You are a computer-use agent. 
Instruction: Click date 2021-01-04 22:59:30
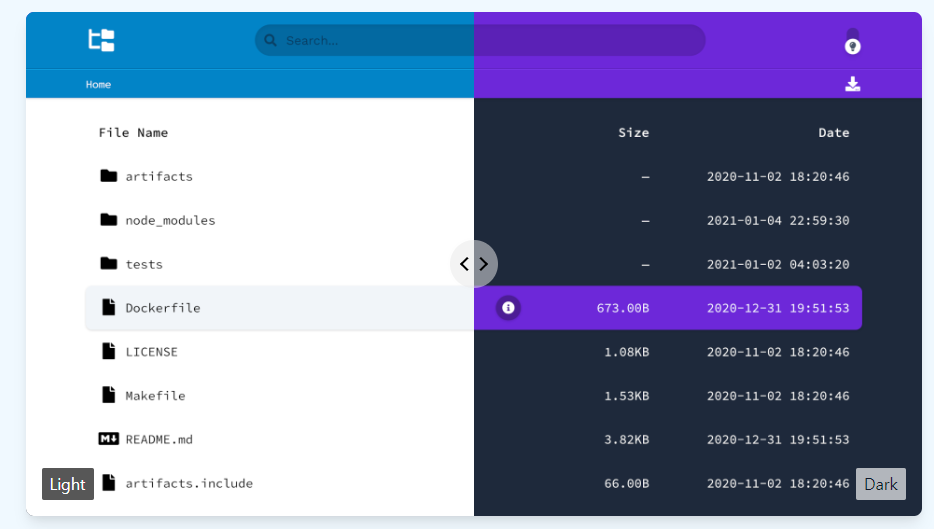click(x=778, y=220)
